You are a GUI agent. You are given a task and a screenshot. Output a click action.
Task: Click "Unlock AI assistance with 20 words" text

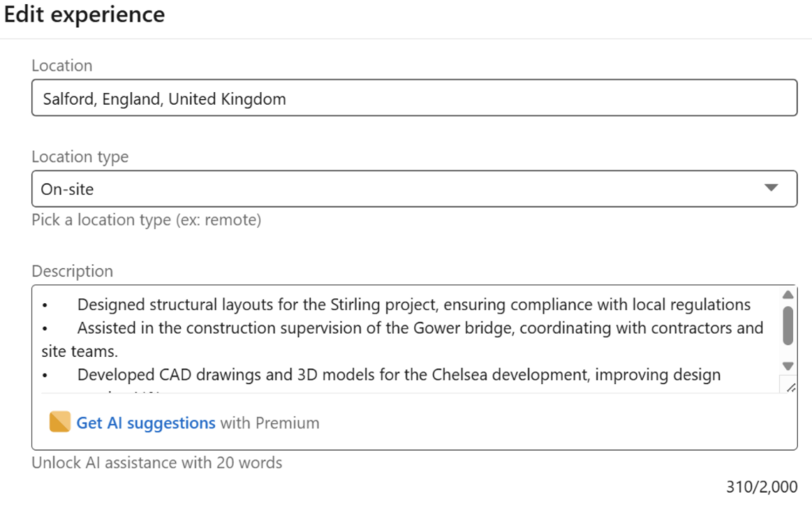tap(157, 463)
